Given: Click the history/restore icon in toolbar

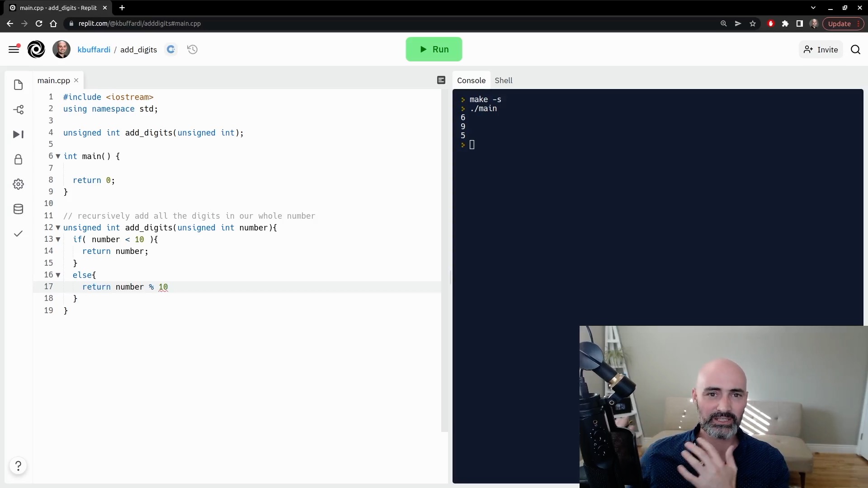Looking at the screenshot, I should (x=193, y=49).
